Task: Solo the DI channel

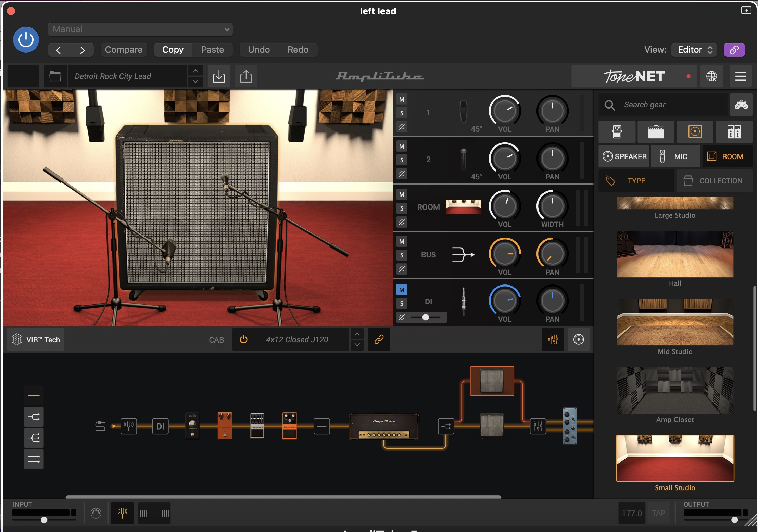Action: (x=402, y=303)
